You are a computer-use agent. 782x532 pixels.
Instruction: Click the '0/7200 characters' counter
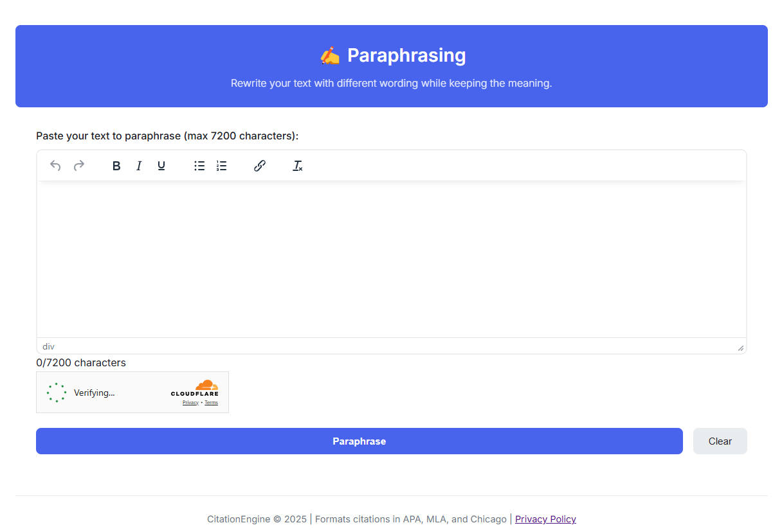pos(81,363)
